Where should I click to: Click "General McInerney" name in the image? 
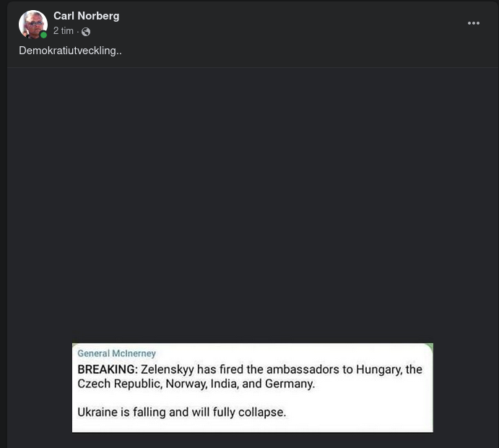116,354
